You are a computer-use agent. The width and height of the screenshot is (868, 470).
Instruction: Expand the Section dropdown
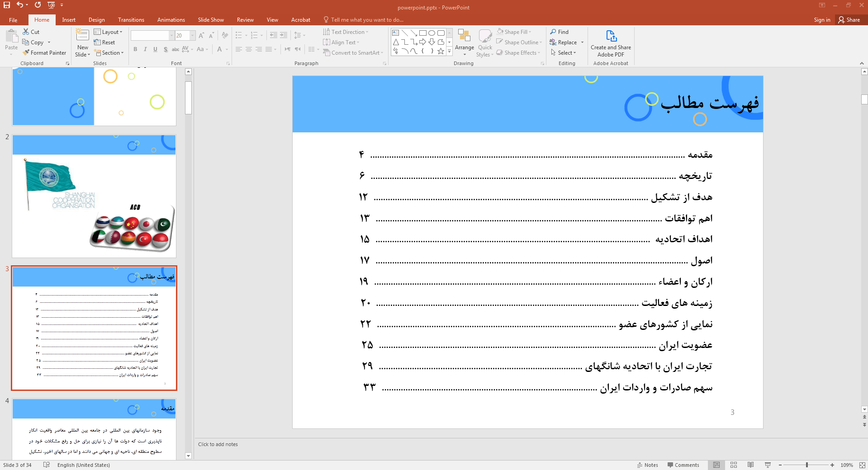click(109, 52)
